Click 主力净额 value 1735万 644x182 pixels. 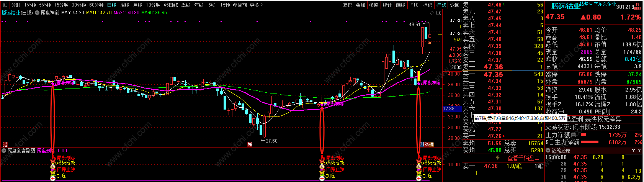click(618, 135)
